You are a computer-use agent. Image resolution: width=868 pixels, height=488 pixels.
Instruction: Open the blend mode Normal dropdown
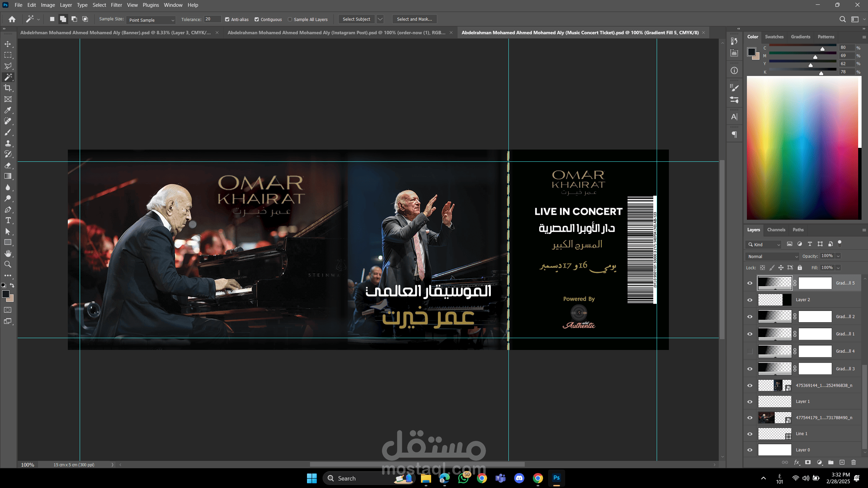(x=772, y=256)
